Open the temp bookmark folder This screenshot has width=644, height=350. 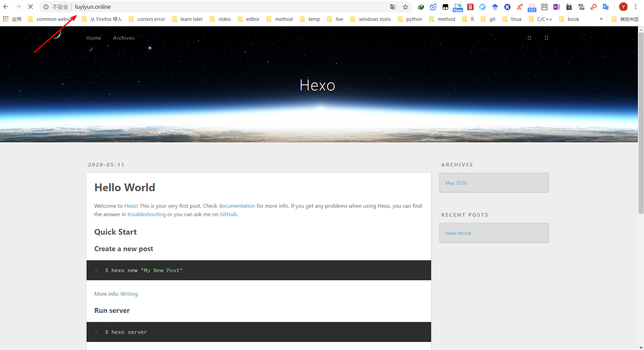click(x=310, y=19)
